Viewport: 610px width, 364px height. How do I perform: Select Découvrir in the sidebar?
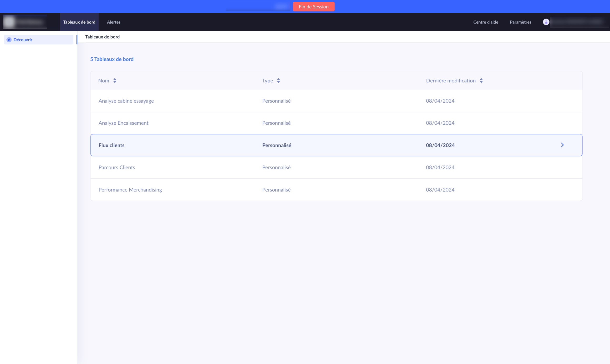23,40
